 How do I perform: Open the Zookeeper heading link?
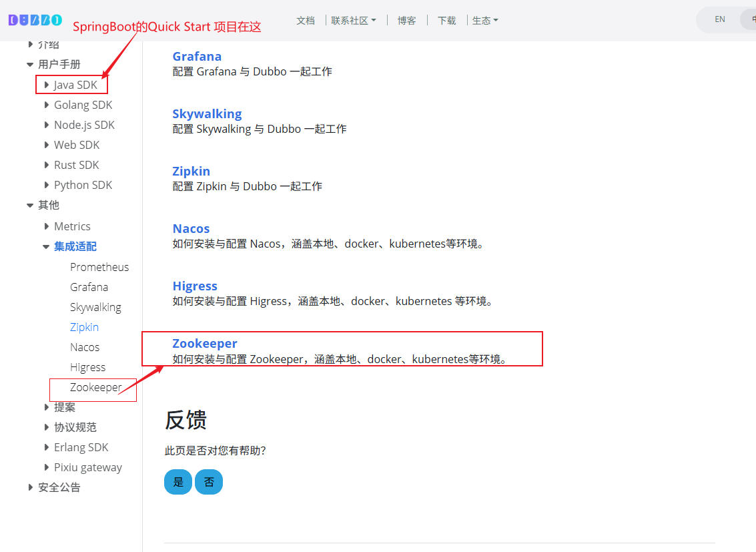(204, 343)
